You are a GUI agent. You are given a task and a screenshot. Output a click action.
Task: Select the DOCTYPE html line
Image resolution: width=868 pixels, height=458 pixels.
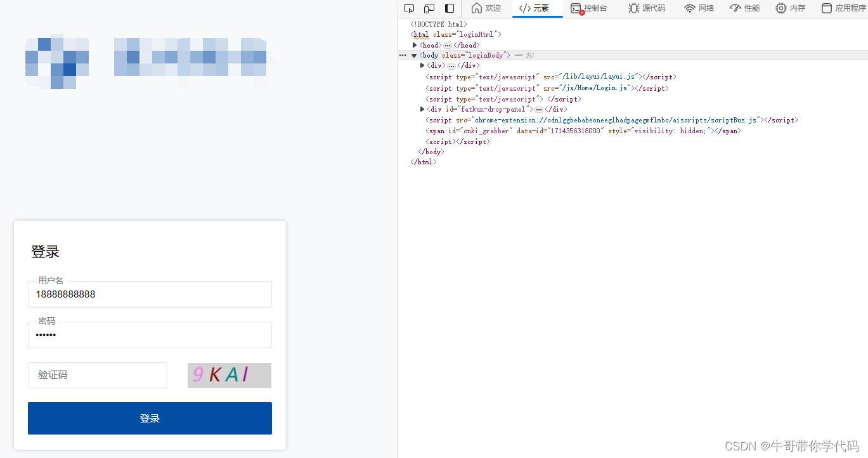point(439,24)
